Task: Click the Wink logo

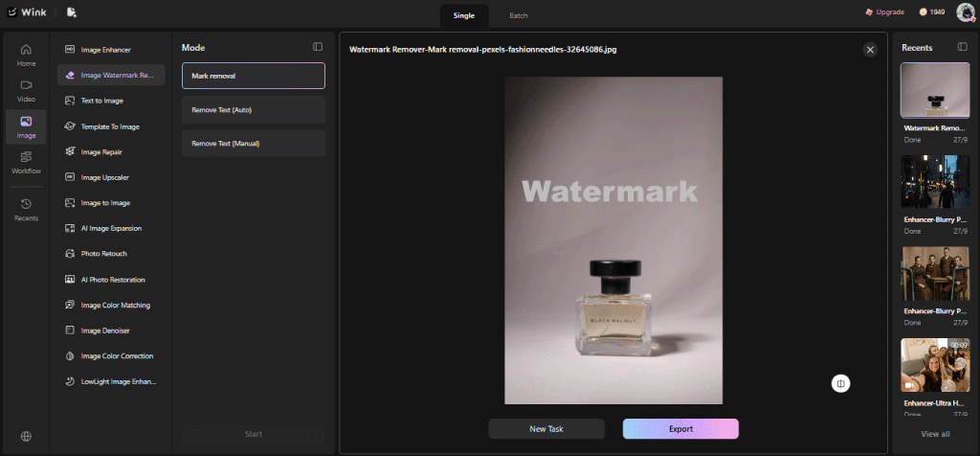Action: point(27,12)
